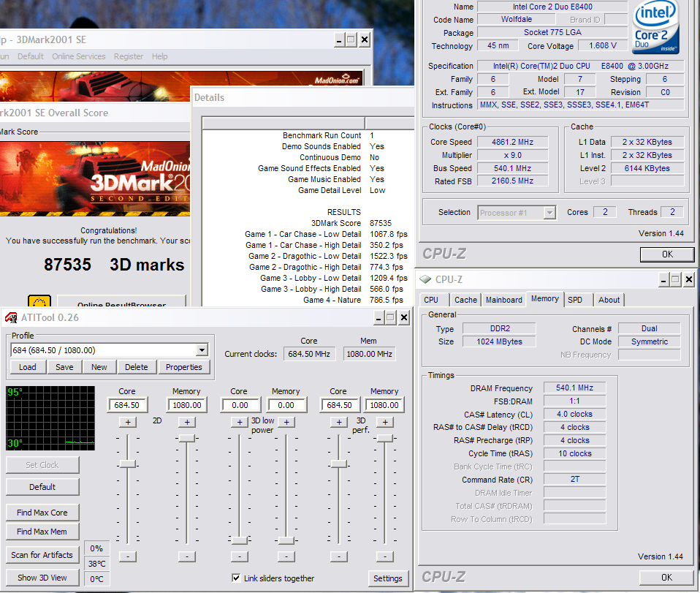Click the Core Speed value 4861.2 MHz

tap(512, 142)
